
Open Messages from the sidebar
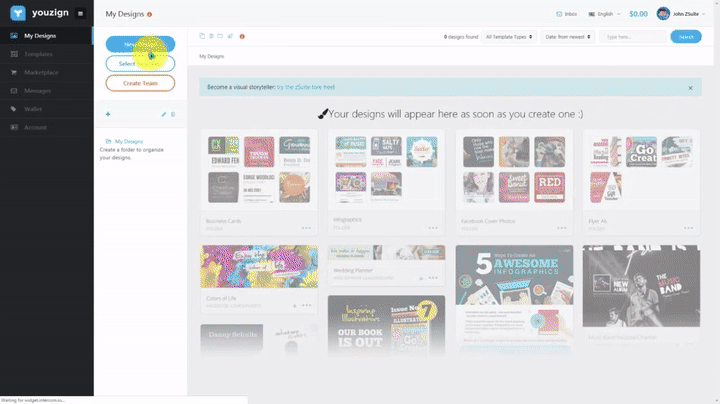click(38, 91)
